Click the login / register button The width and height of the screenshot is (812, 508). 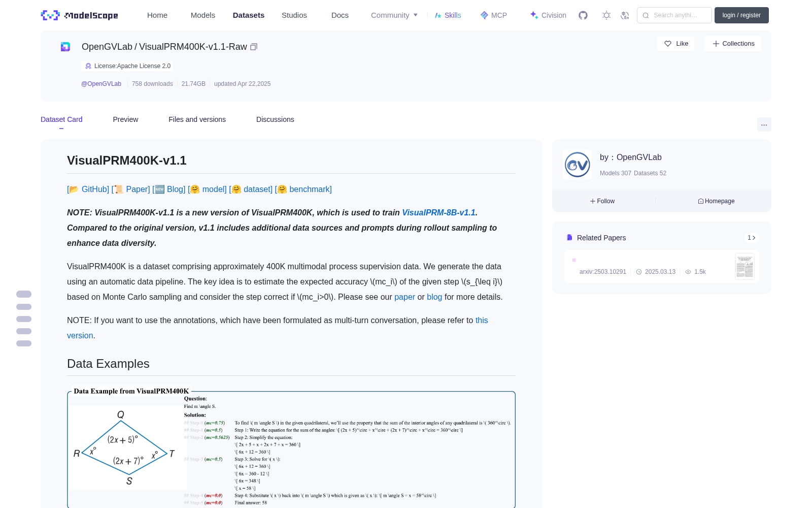[x=741, y=15]
